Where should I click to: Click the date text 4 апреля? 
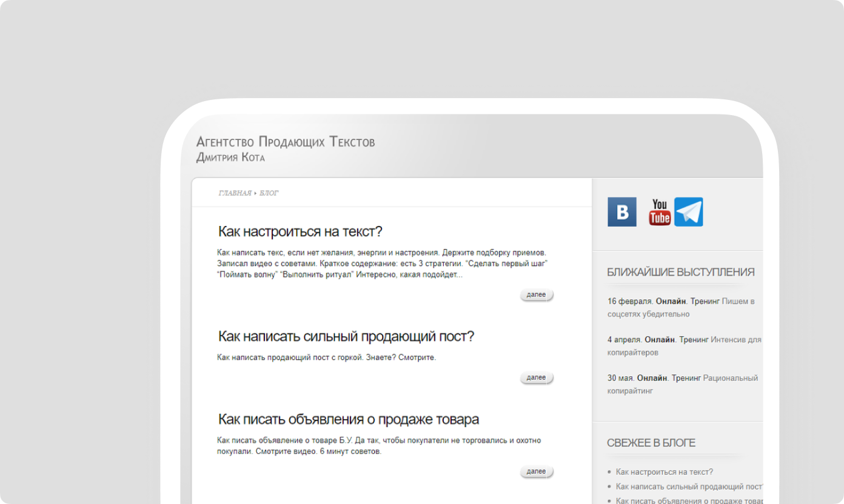625,340
